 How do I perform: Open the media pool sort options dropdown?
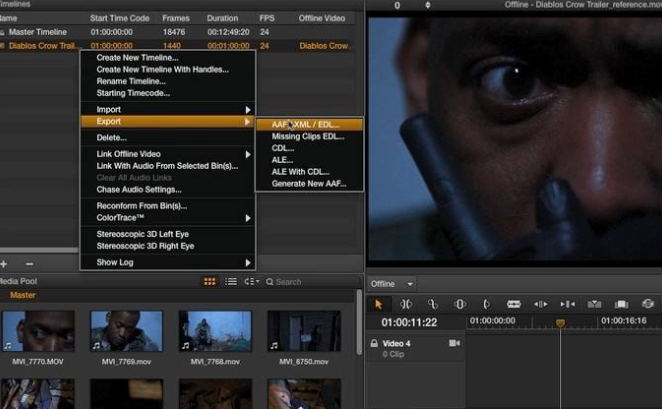point(251,282)
